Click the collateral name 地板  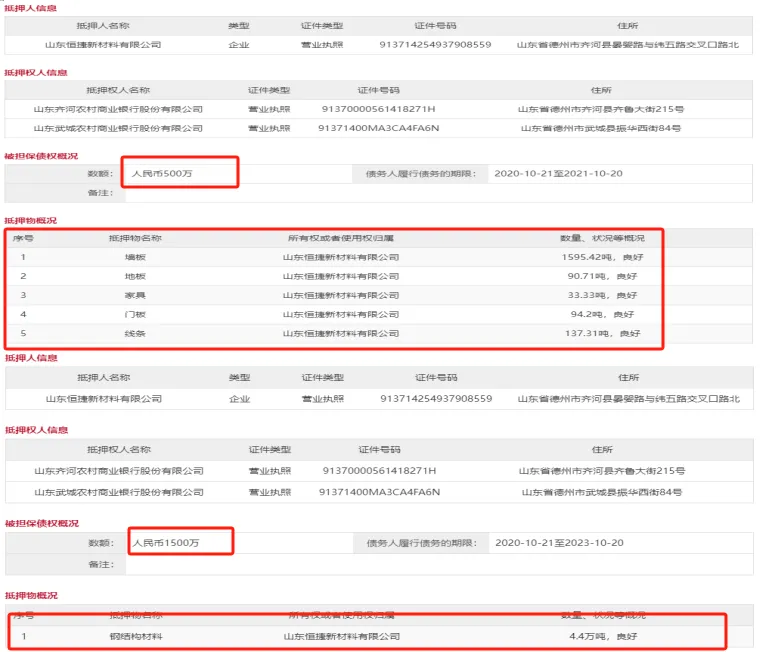pyautogui.click(x=135, y=276)
